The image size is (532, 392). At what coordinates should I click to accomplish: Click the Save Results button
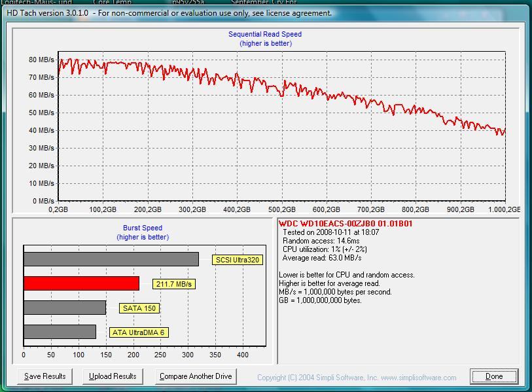tap(44, 376)
